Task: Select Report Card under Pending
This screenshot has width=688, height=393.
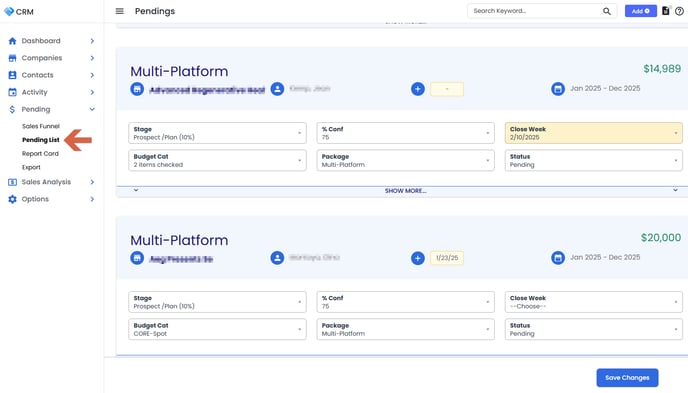Action: point(40,154)
